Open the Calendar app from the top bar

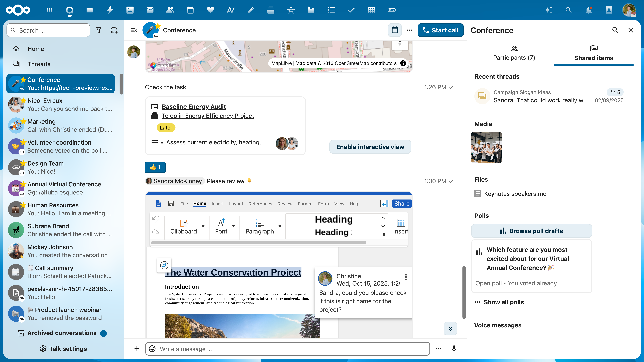point(190,10)
